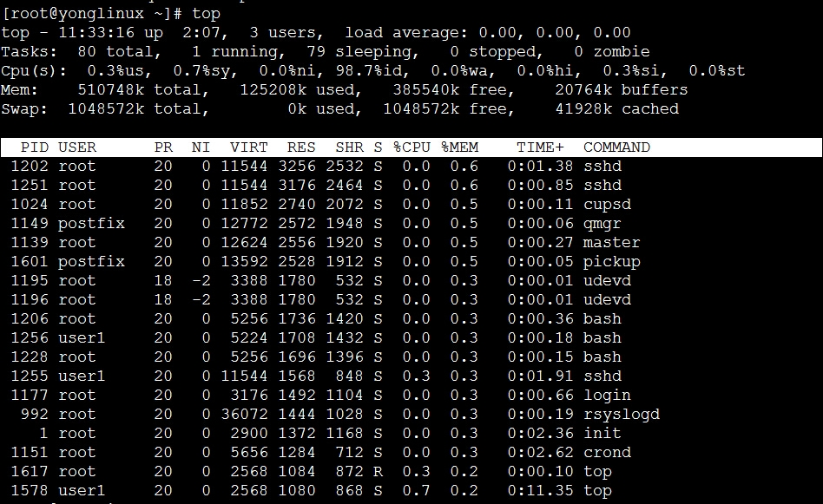Click the 'top' command at the prompt
The height and width of the screenshot is (504, 823).
pos(206,14)
